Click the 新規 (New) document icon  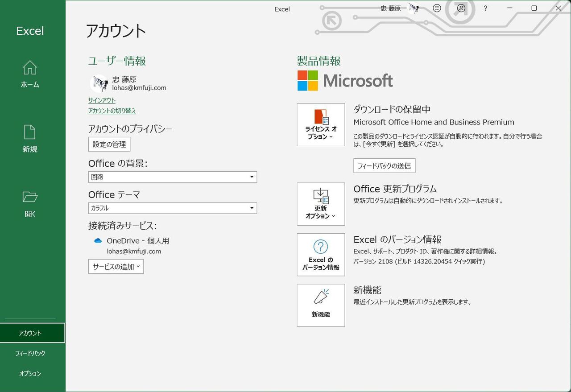point(30,132)
